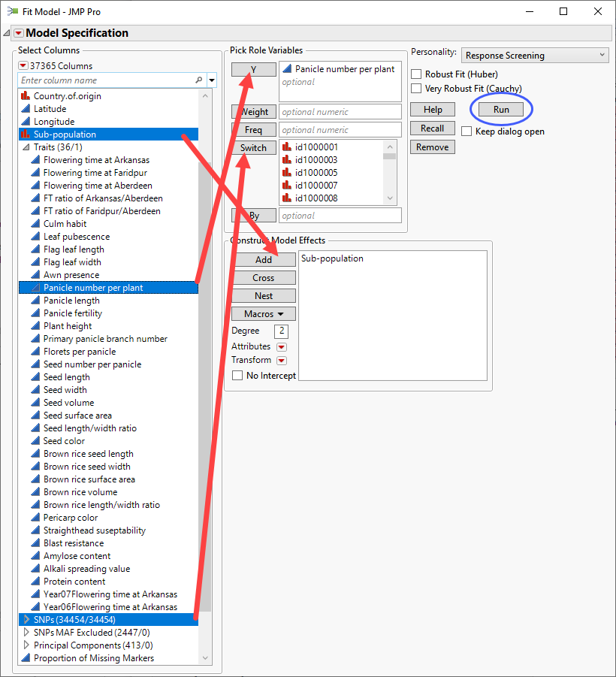616x677 pixels.
Task: Click the Freq role button
Action: 253,130
